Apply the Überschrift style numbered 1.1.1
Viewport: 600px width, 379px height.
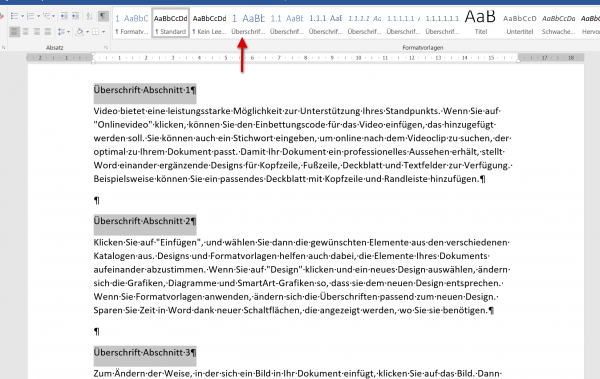tap(326, 24)
